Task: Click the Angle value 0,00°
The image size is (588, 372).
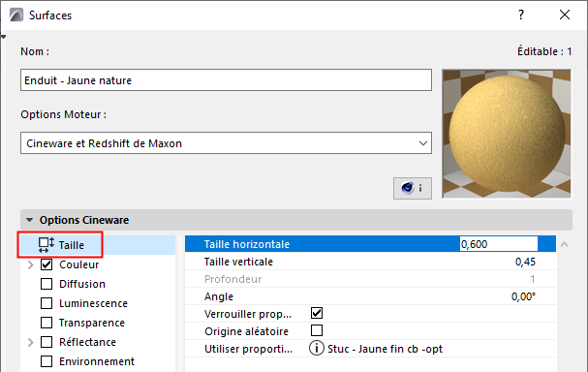Action: tap(523, 296)
